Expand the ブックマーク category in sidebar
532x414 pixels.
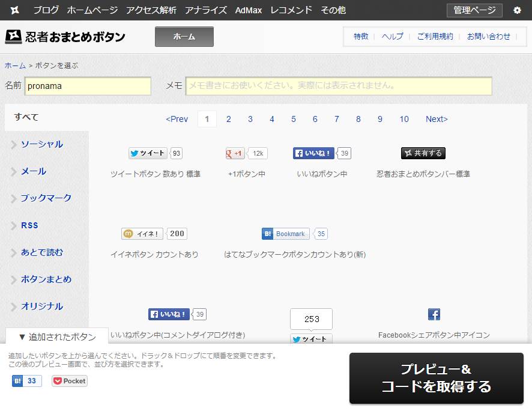point(46,198)
